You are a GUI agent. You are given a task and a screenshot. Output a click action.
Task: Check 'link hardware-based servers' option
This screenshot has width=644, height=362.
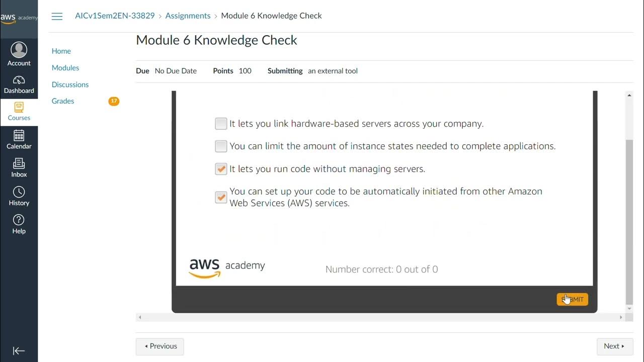(221, 124)
